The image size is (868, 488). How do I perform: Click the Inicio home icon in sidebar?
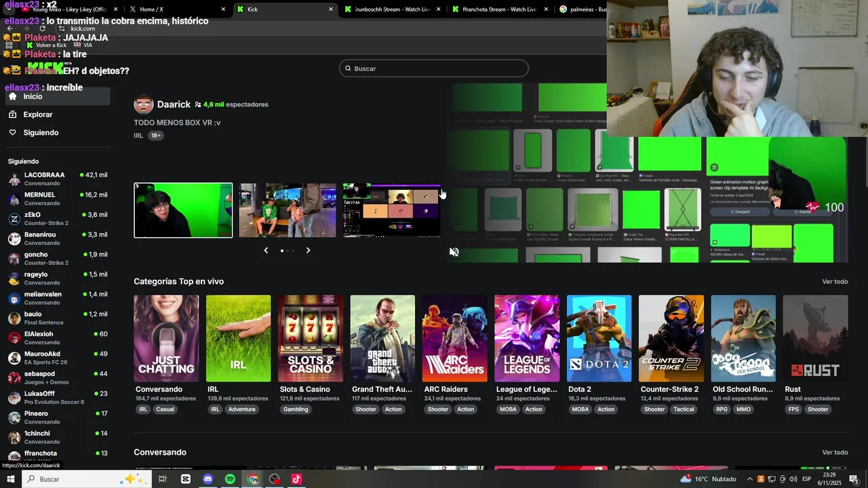(12, 96)
